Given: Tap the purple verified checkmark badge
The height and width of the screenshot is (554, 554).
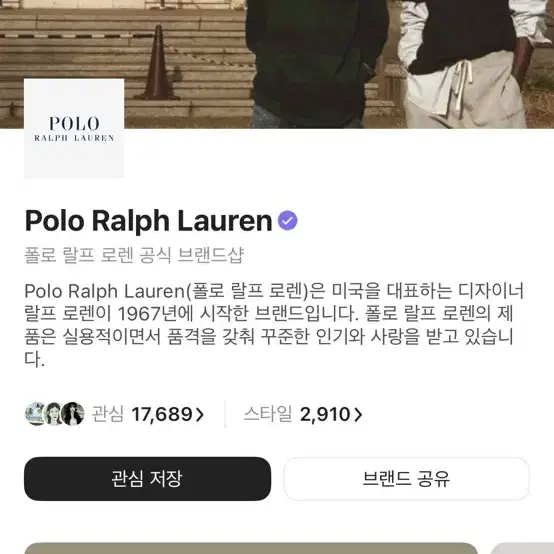Looking at the screenshot, I should (x=287, y=220).
